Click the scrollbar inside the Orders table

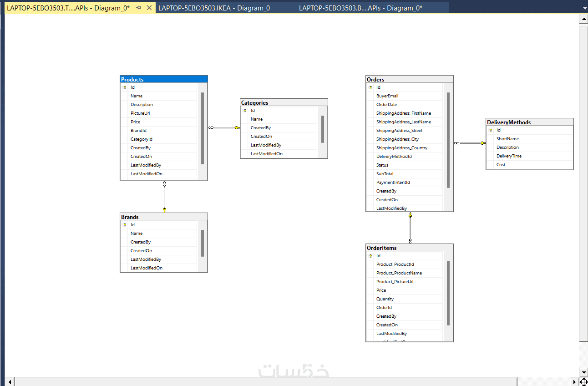(x=448, y=140)
